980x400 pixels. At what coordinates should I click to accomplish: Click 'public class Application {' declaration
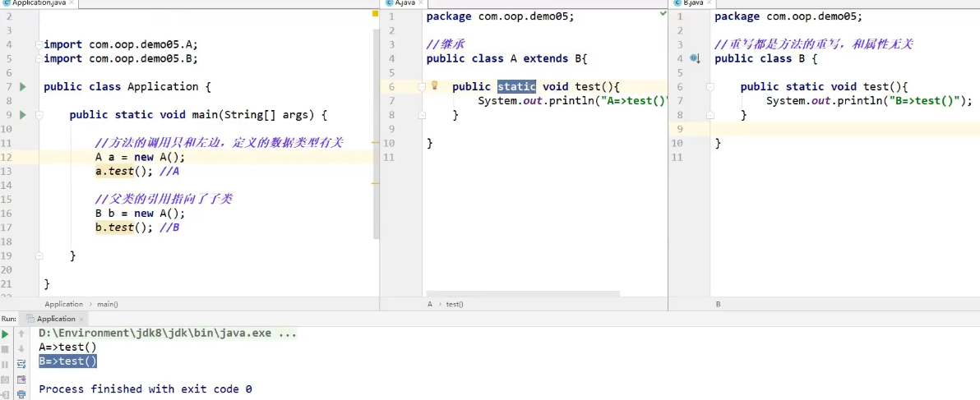click(x=127, y=87)
